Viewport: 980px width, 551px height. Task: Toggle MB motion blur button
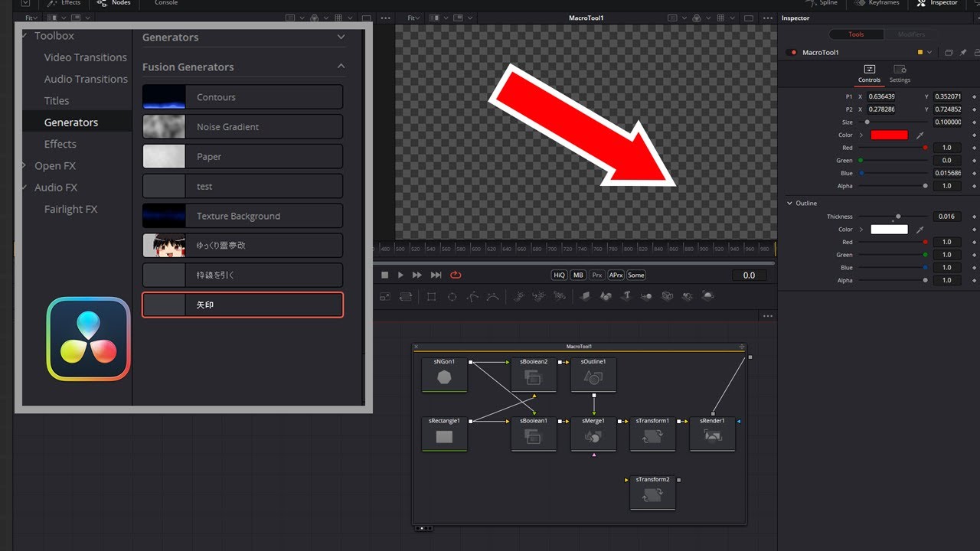578,275
